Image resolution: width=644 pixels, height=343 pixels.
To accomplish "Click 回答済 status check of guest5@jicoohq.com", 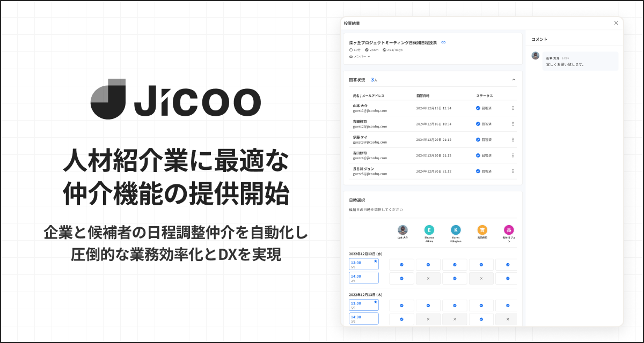I will point(478,171).
